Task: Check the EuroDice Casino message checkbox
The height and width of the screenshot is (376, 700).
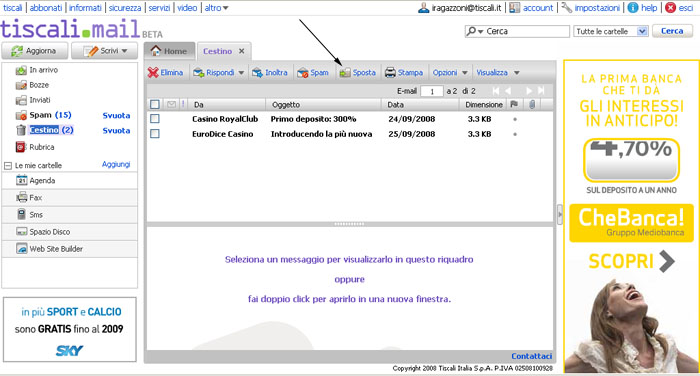Action: (155, 134)
